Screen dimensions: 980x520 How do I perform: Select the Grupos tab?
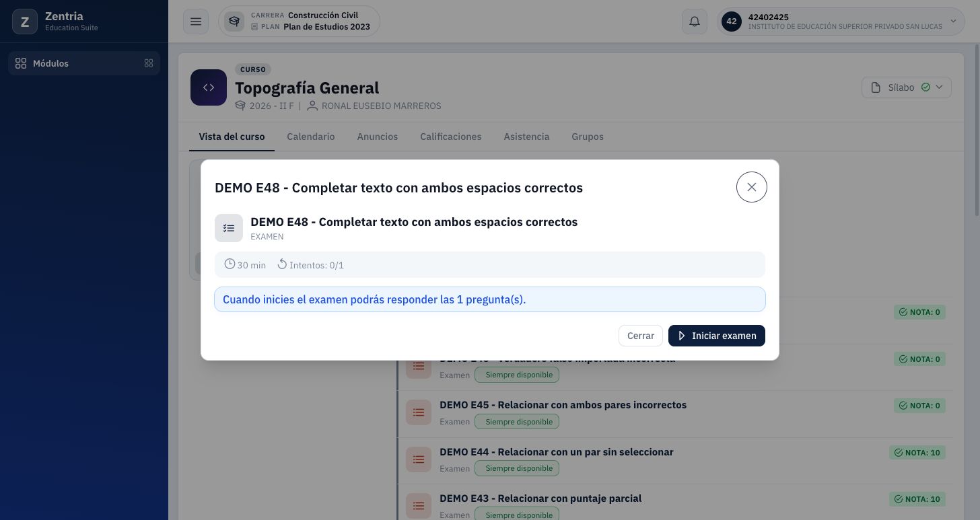(588, 137)
